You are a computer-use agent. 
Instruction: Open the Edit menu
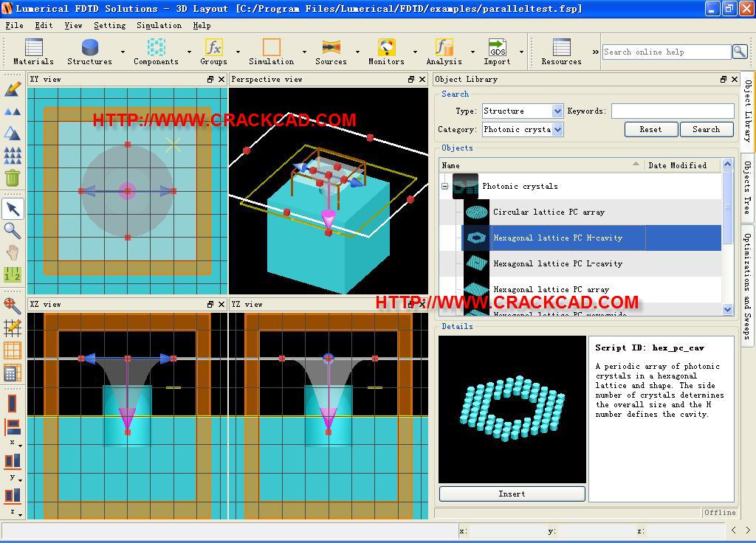coord(44,25)
